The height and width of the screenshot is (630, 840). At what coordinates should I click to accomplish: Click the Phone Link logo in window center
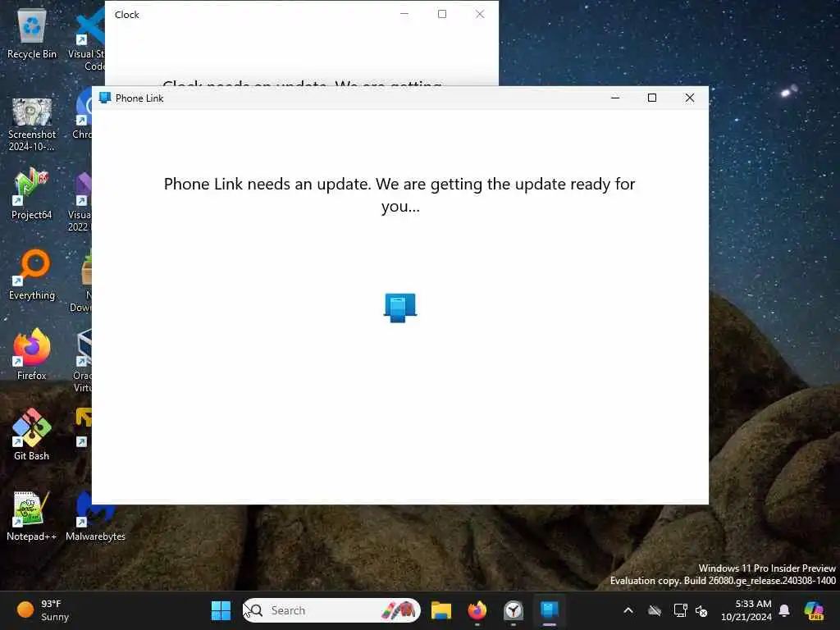point(400,308)
